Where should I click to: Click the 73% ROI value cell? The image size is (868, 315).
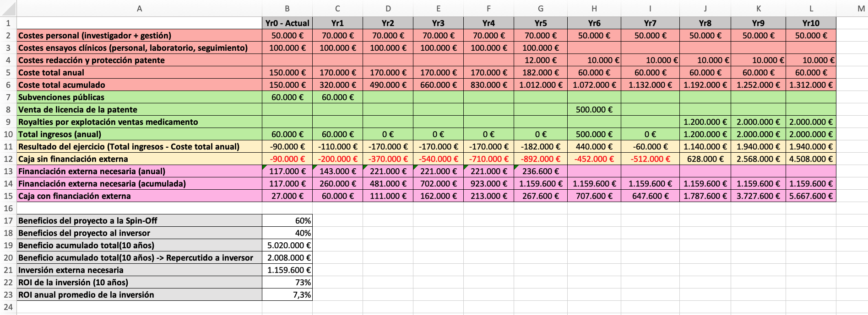tap(287, 283)
